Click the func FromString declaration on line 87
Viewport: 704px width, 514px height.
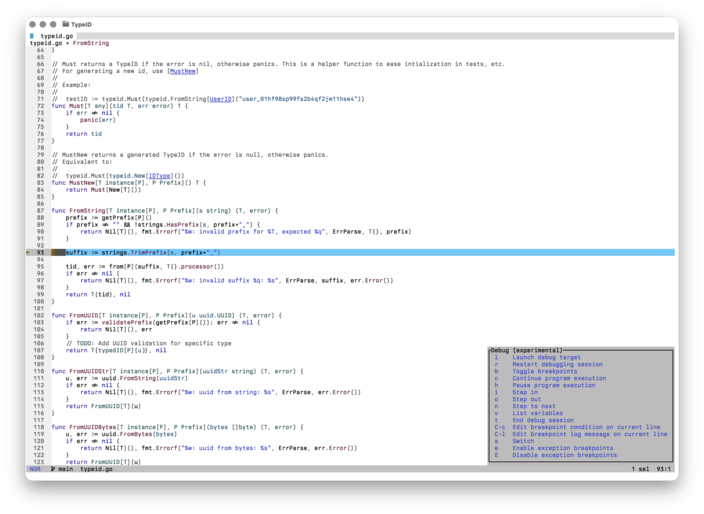click(x=165, y=211)
